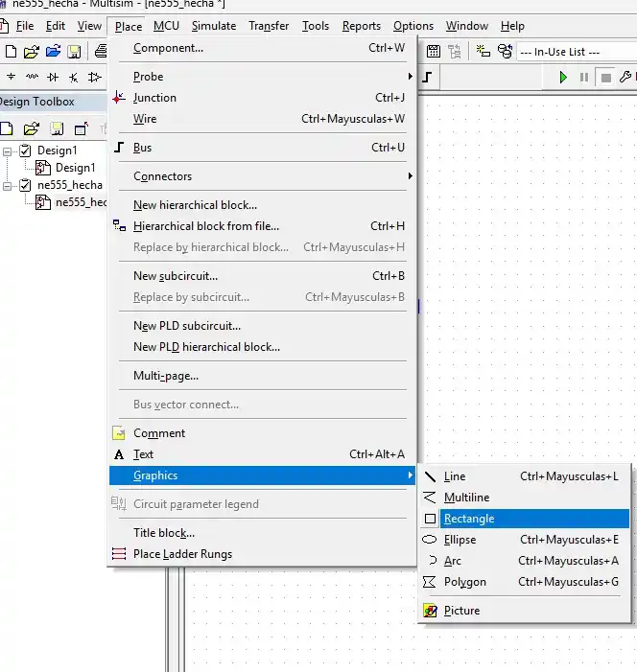Choose Wire in the Place menu
637x672 pixels.
click(262, 119)
